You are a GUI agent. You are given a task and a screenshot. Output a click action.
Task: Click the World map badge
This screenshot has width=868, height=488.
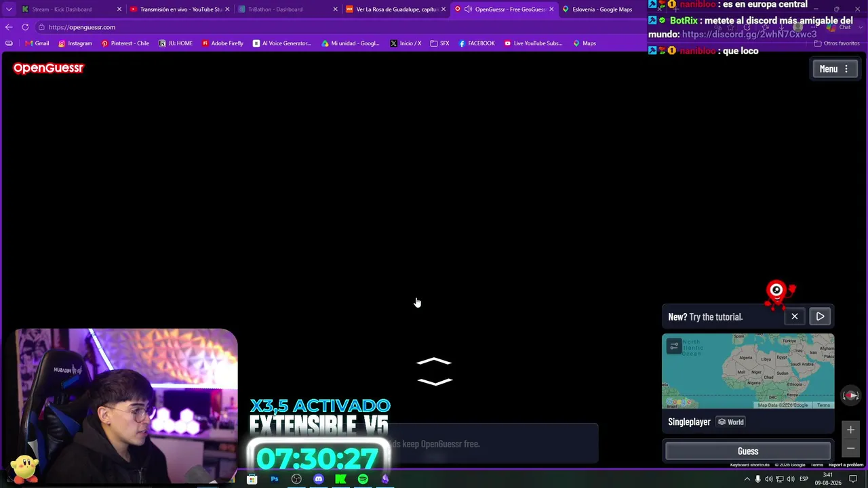(x=731, y=422)
